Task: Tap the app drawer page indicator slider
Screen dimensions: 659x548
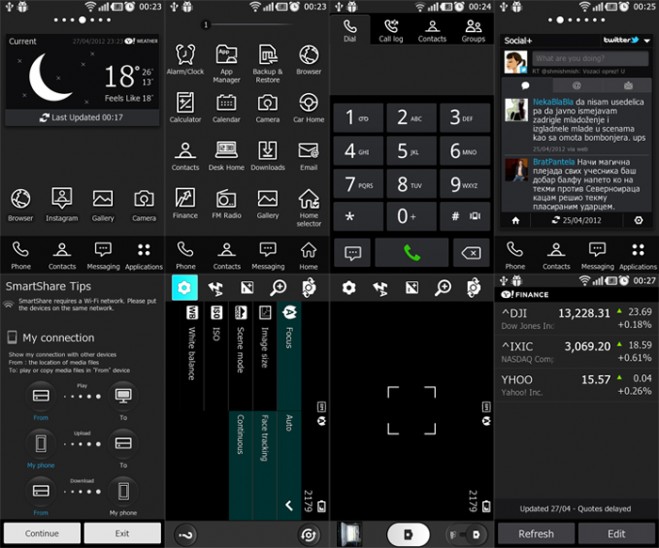Action: (x=246, y=25)
